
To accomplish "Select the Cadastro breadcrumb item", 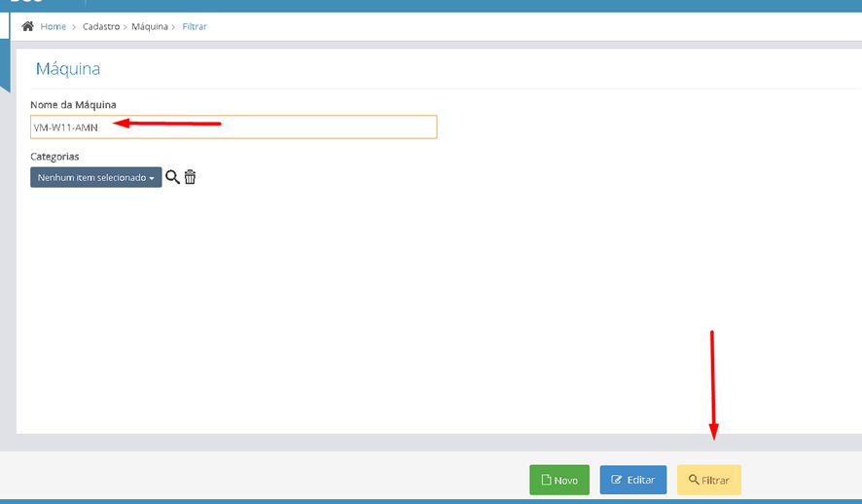I will click(101, 26).
